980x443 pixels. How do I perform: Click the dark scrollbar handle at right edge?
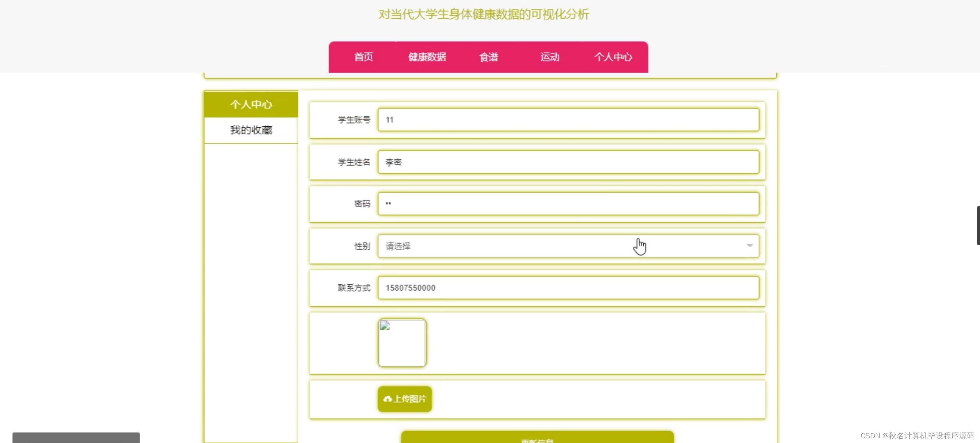pyautogui.click(x=978, y=226)
